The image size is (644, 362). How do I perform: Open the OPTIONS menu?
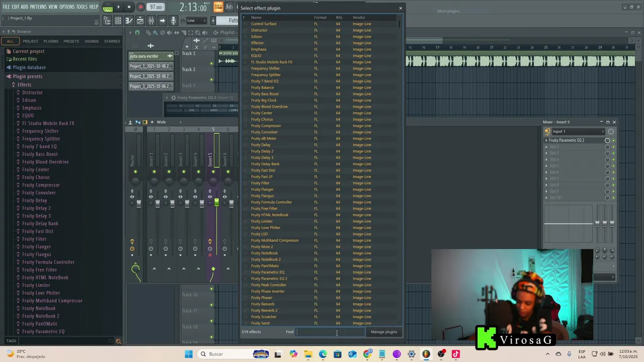point(67,7)
